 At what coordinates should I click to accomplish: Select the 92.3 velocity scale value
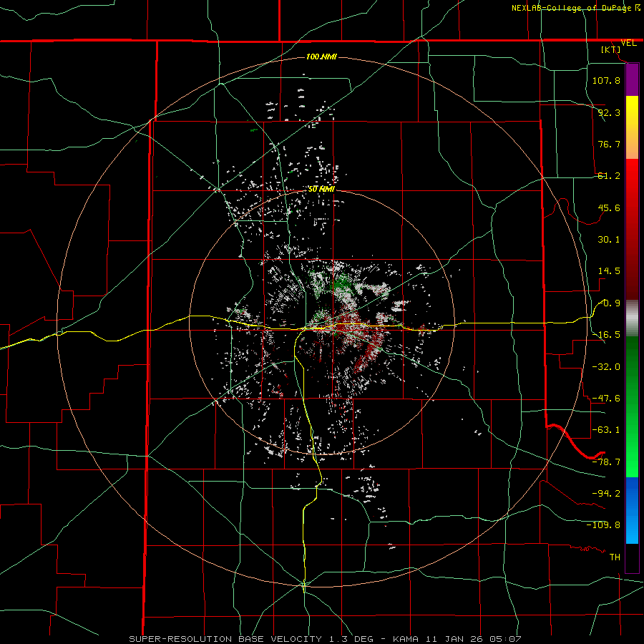pos(609,112)
